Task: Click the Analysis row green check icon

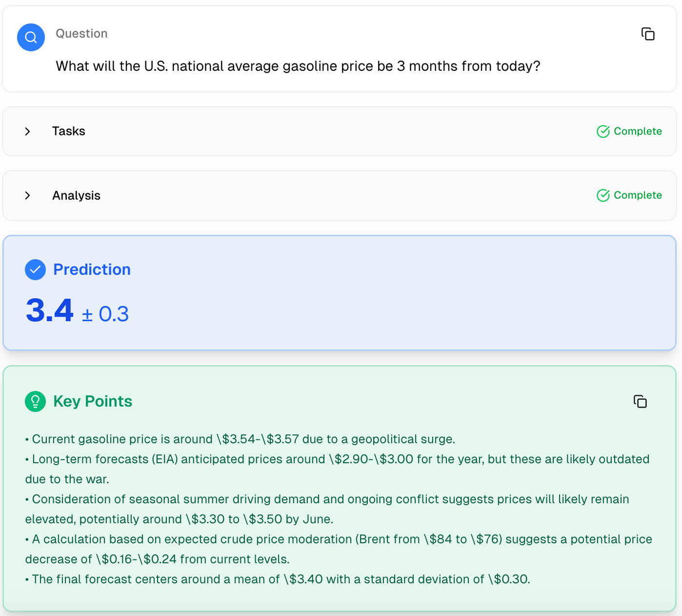Action: coord(603,195)
